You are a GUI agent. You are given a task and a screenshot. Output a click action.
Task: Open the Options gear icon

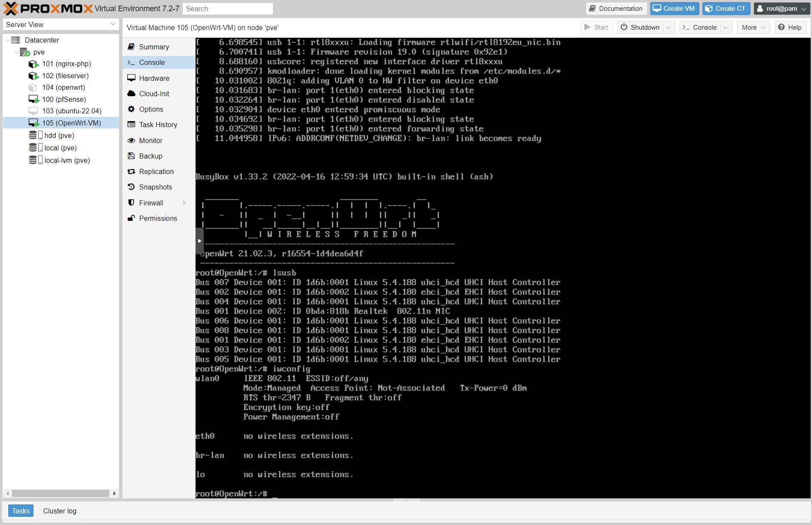tap(131, 109)
